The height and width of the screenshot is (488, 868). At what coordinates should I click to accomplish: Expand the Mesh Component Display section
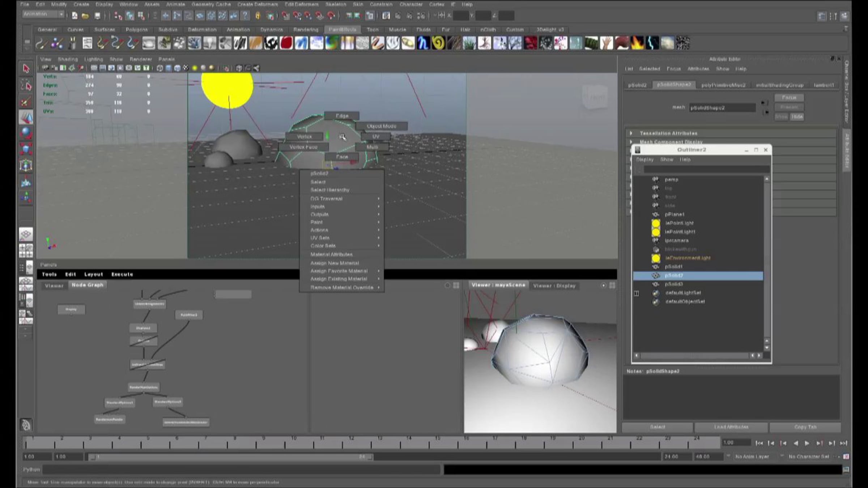tap(631, 142)
